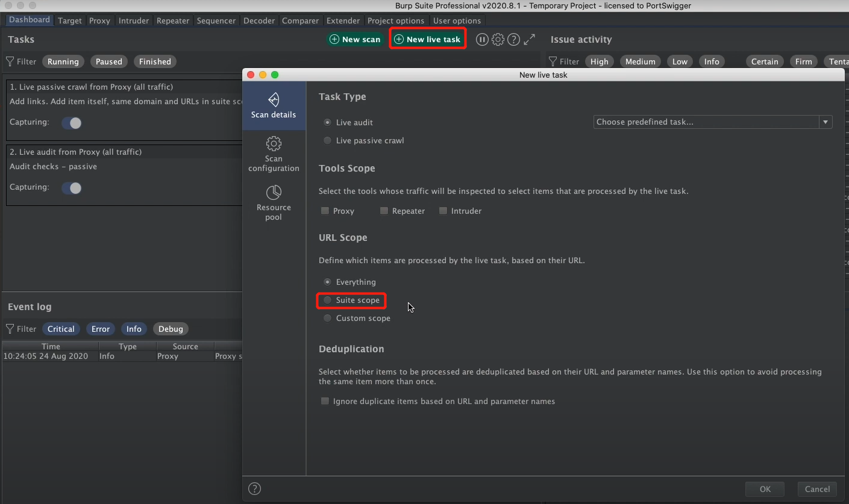Viewport: 849px width, 504px height.
Task: Select the Everything URL scope option
Action: click(327, 282)
